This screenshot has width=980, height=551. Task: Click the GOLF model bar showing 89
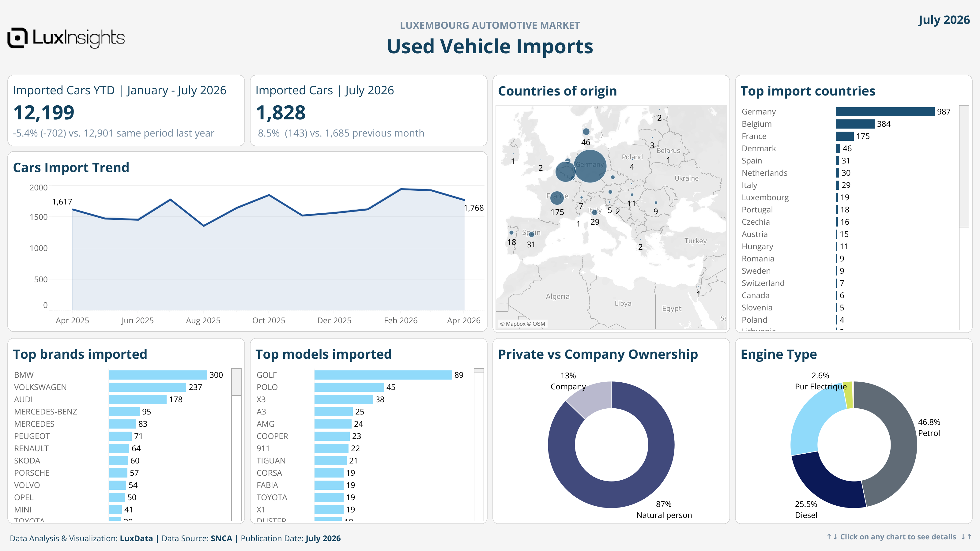click(383, 375)
